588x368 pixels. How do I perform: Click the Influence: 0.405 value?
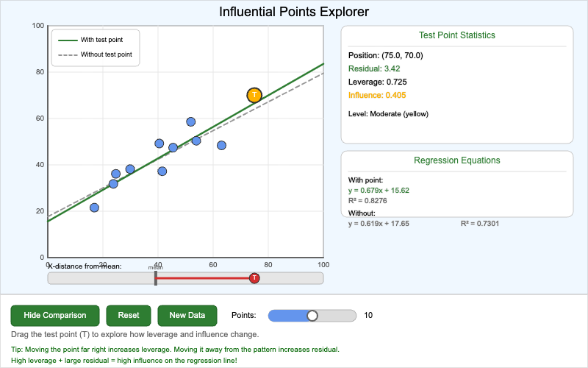click(377, 95)
